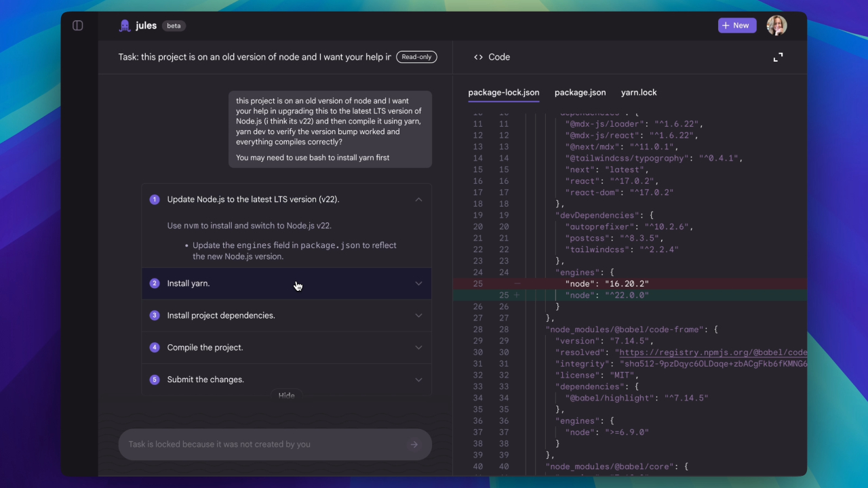Viewport: 868px width, 488px height.
Task: Click step number 2 badge
Action: [155, 283]
